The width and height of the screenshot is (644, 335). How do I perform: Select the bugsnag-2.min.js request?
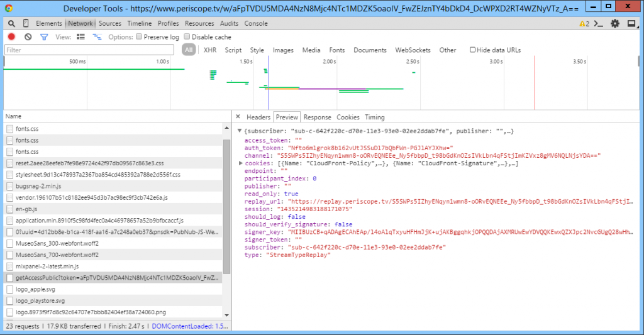pos(113,186)
